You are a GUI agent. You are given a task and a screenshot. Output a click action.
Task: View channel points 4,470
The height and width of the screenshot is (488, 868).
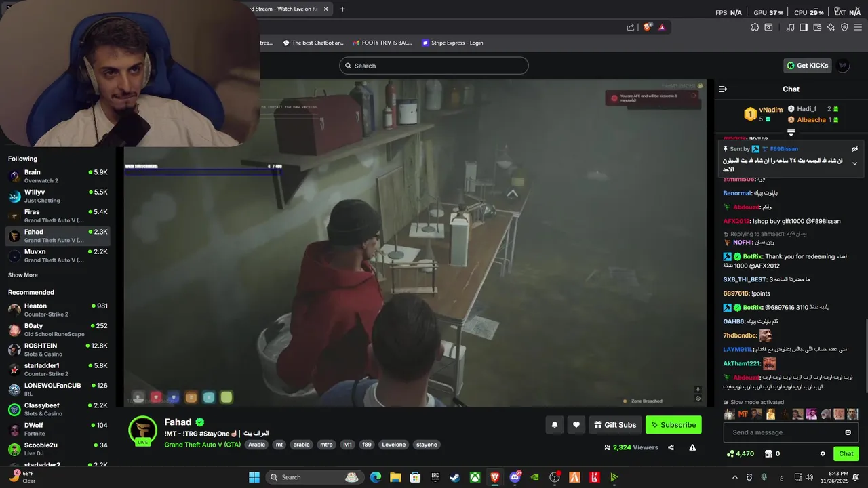(740, 453)
